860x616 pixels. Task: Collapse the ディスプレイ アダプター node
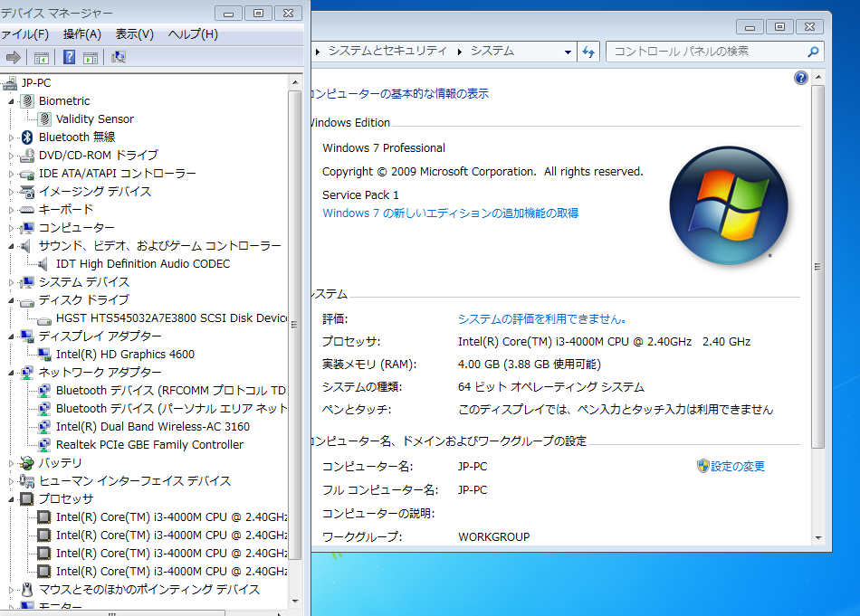point(11,336)
